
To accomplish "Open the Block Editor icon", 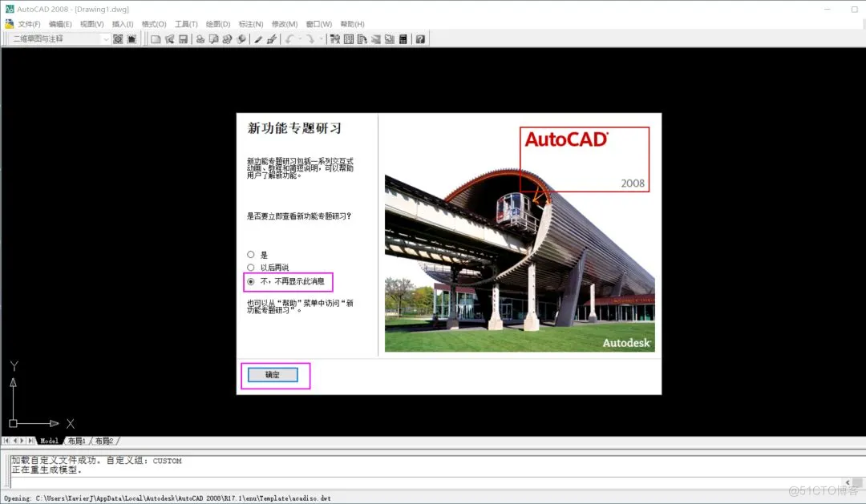I will coord(271,39).
